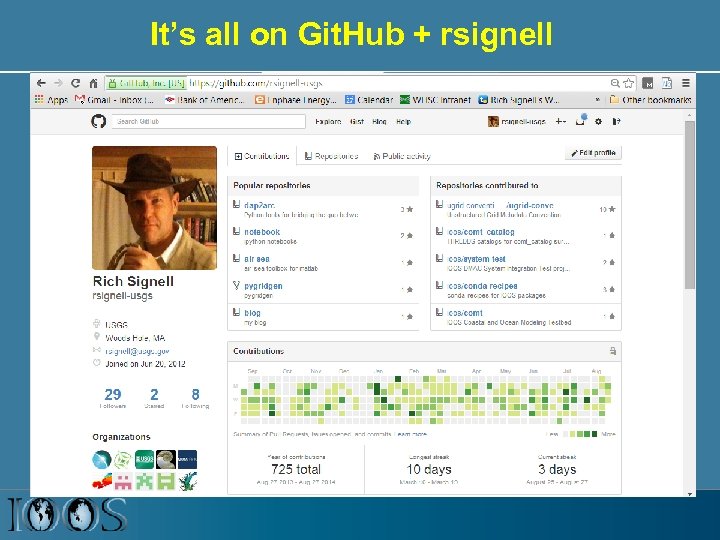This screenshot has height=540, width=720.
Task: Click the page extension icon beside Gmail icon
Action: coord(667,83)
